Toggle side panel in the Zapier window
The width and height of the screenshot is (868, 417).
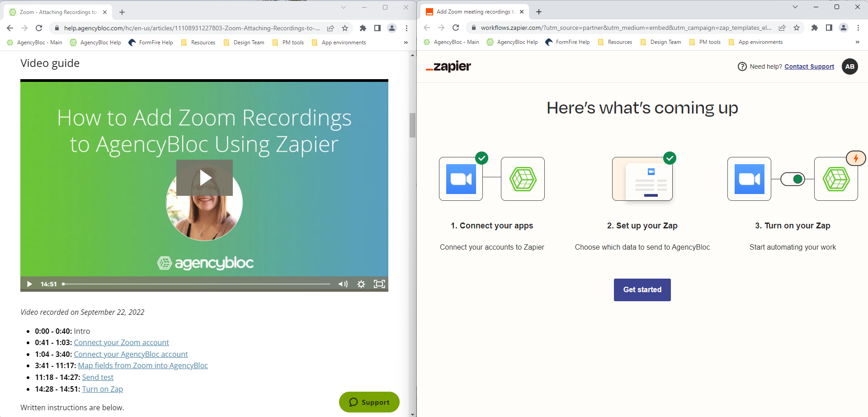coord(829,28)
